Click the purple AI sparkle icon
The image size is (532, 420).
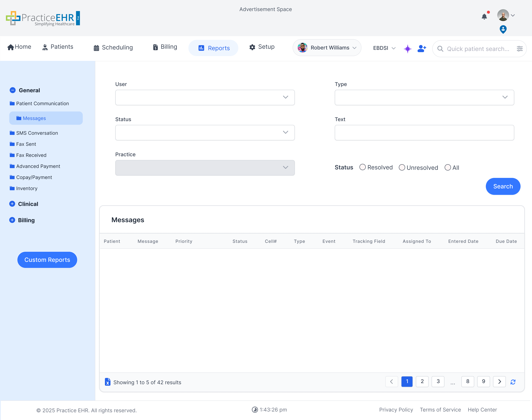click(x=407, y=49)
